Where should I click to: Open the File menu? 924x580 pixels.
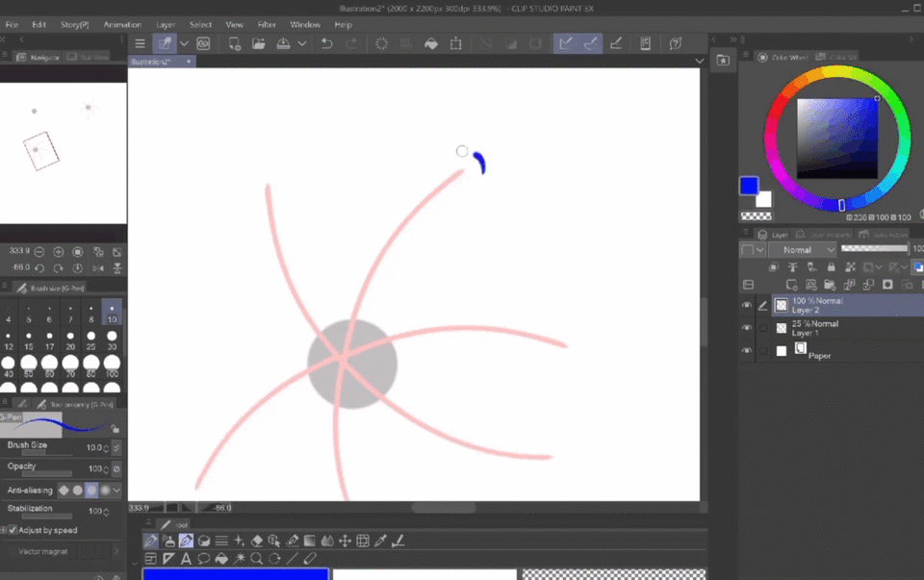click(12, 25)
